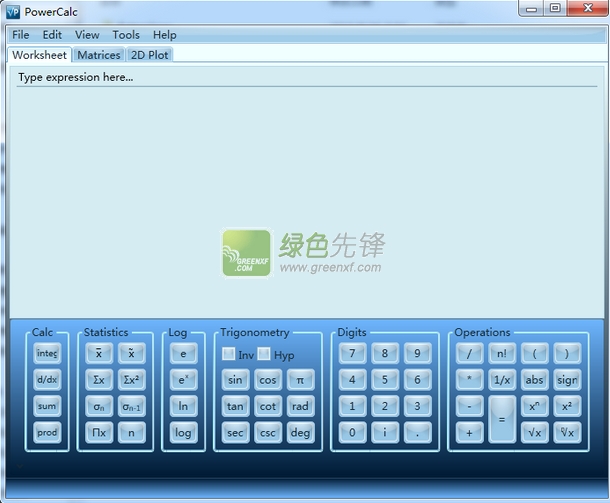Click the plus addition button
Image resolution: width=610 pixels, height=503 pixels.
470,433
